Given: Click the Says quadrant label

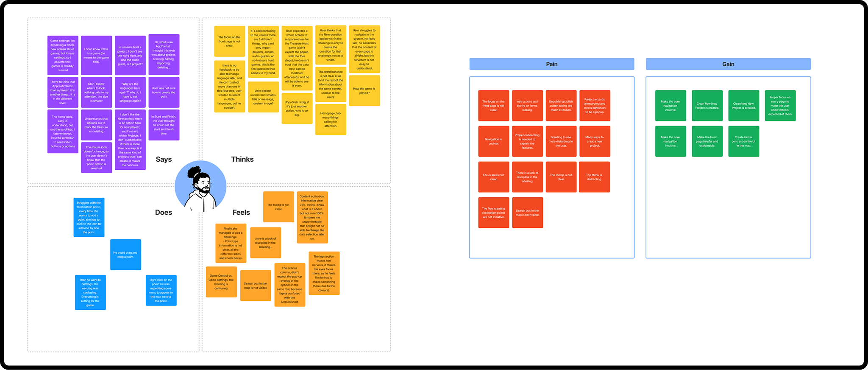Looking at the screenshot, I should point(164,160).
